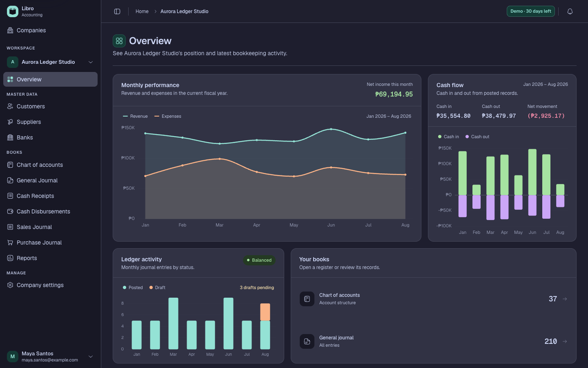Open the Cash Disbursements book
The image size is (588, 368).
coord(50,211)
